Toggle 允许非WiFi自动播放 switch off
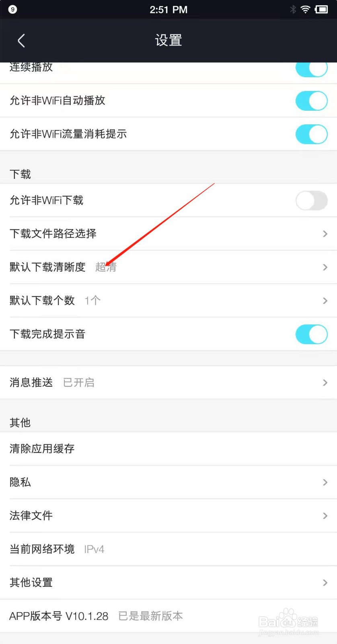 point(312,101)
